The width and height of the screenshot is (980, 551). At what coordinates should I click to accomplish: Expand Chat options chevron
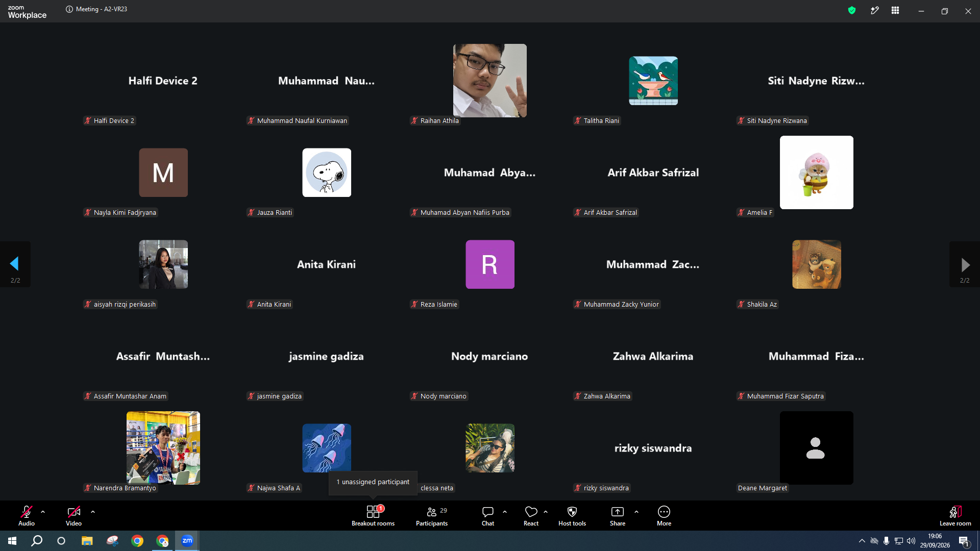coord(505,512)
